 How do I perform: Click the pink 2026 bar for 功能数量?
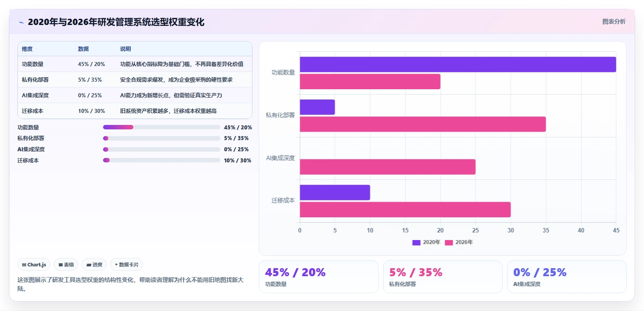[370, 81]
